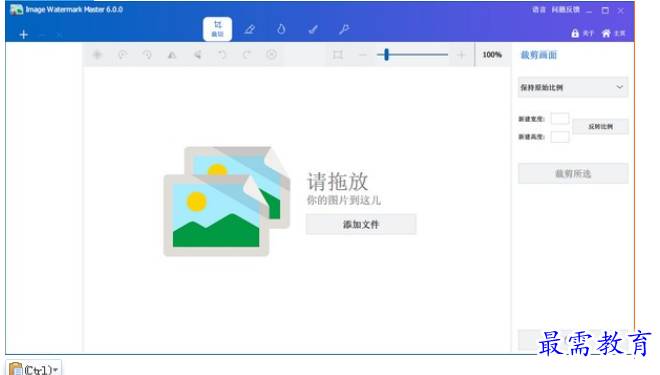Click the zoom slider handle
The height and width of the screenshot is (375, 660).
(386, 55)
